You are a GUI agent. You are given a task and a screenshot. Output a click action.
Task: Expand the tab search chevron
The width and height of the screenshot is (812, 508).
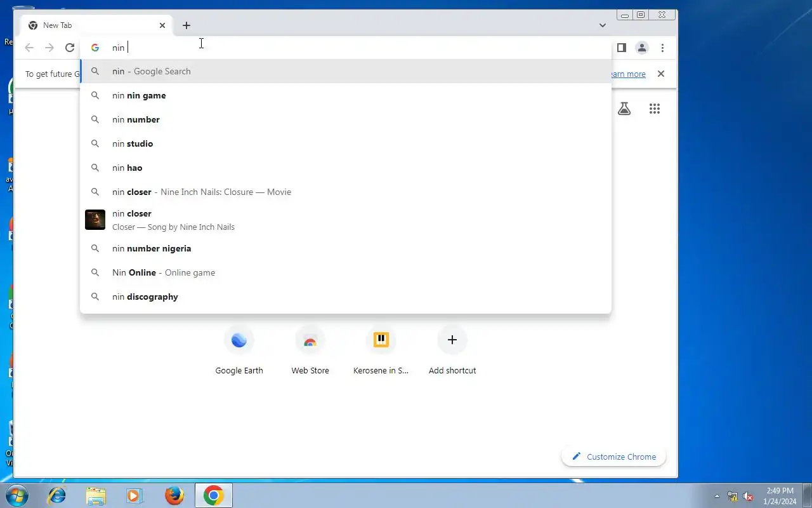(603, 25)
